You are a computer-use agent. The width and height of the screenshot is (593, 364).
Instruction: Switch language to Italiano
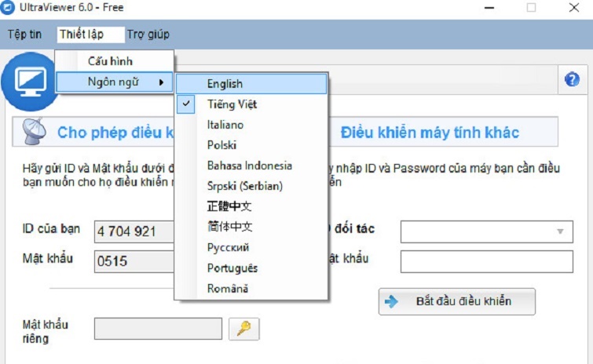(225, 125)
